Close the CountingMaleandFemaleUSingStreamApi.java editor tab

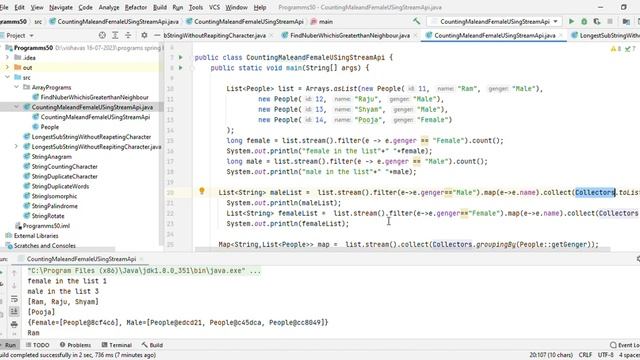coord(561,36)
